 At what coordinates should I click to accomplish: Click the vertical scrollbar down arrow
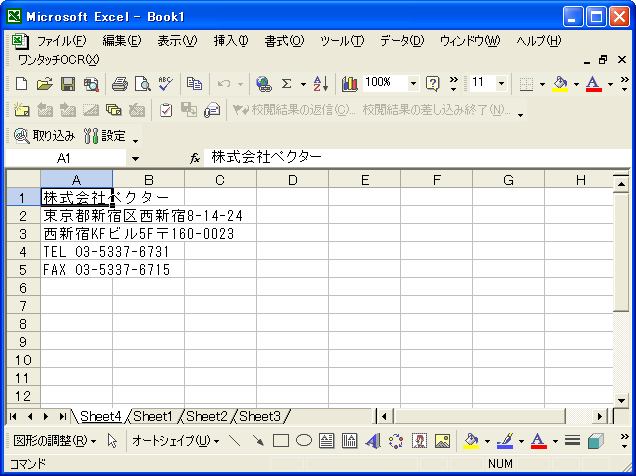pos(621,401)
